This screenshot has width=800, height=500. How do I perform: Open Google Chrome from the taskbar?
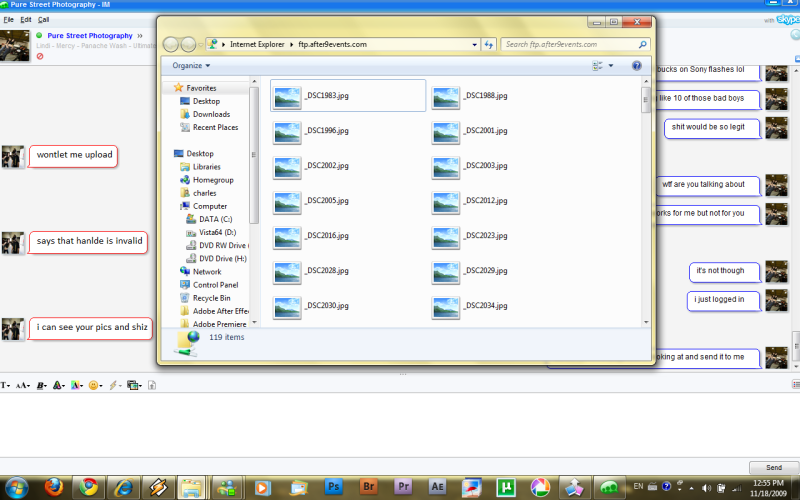point(89,488)
